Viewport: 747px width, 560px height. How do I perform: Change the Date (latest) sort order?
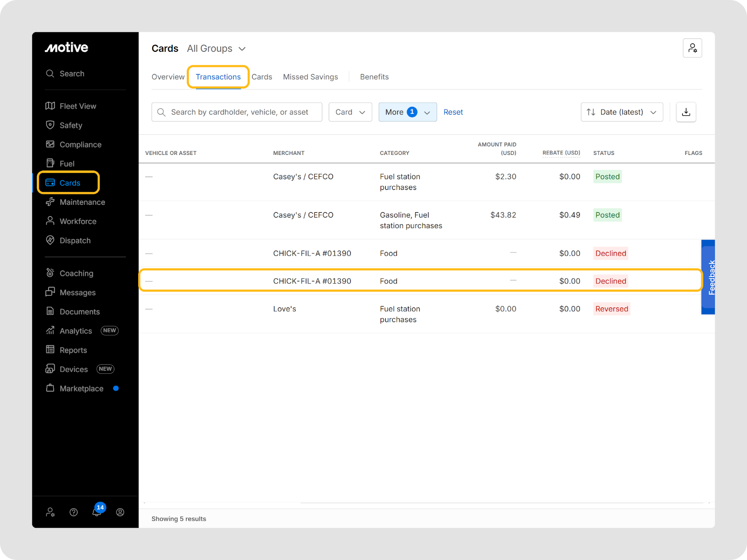click(x=621, y=112)
